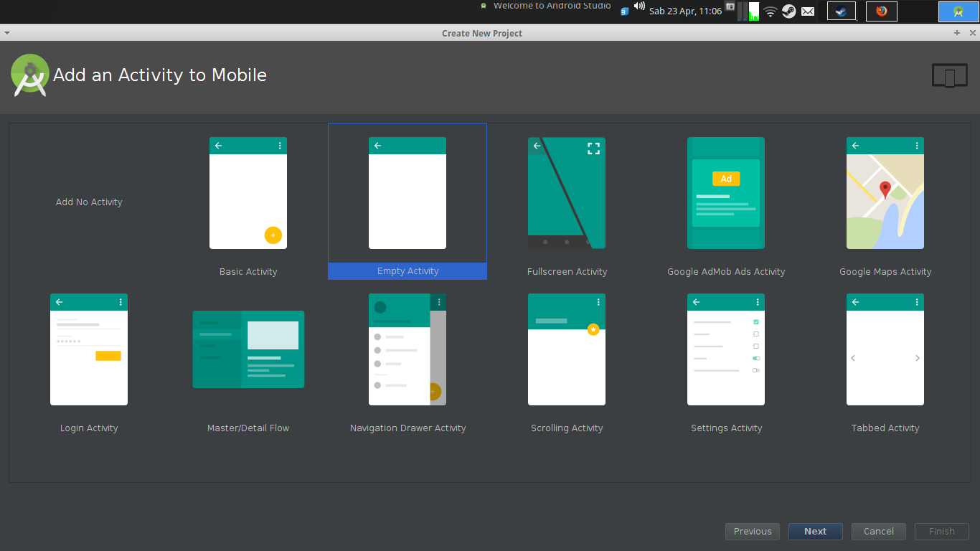This screenshot has height=551, width=980.
Task: Click the Android Studio icon in the taskbar
Action: [958, 11]
